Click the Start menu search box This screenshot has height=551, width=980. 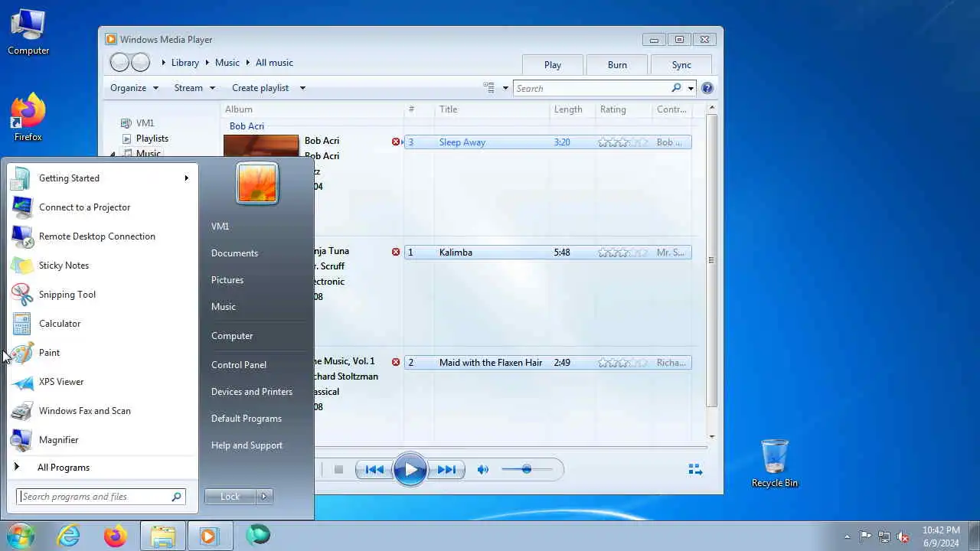[x=100, y=497]
